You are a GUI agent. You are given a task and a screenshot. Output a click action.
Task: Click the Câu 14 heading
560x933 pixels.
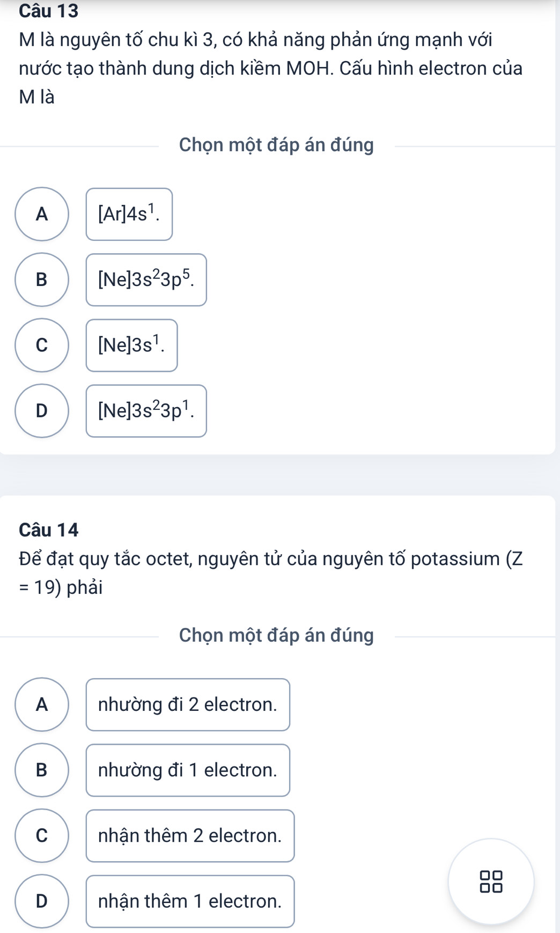tap(49, 530)
